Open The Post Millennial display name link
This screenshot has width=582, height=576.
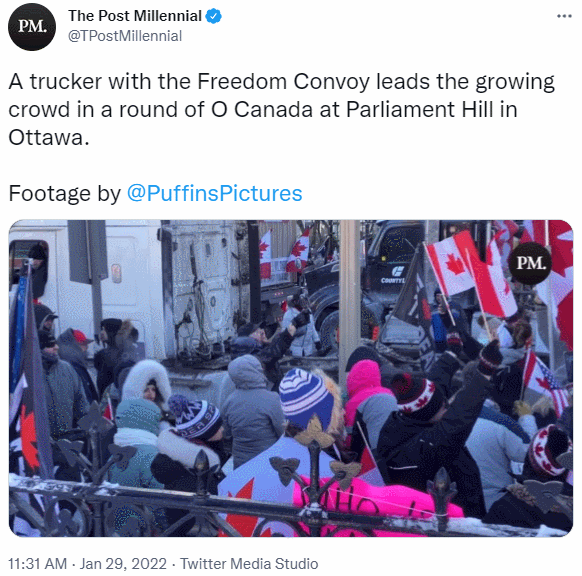click(x=135, y=16)
